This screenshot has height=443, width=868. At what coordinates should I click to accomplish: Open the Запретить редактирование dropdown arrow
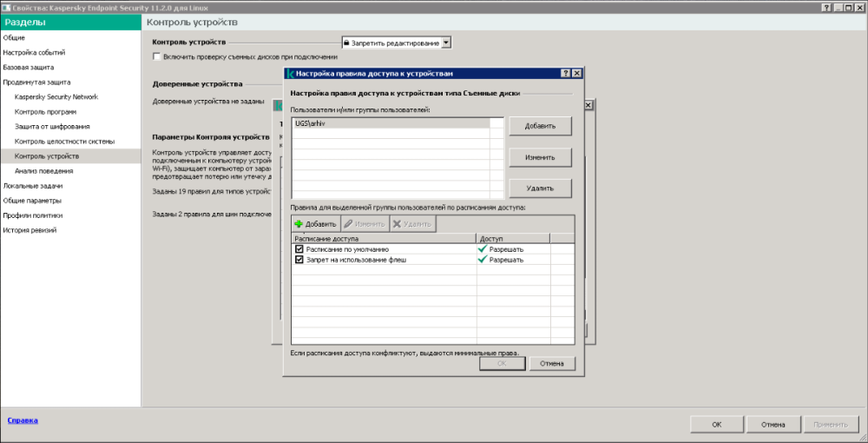(x=447, y=43)
